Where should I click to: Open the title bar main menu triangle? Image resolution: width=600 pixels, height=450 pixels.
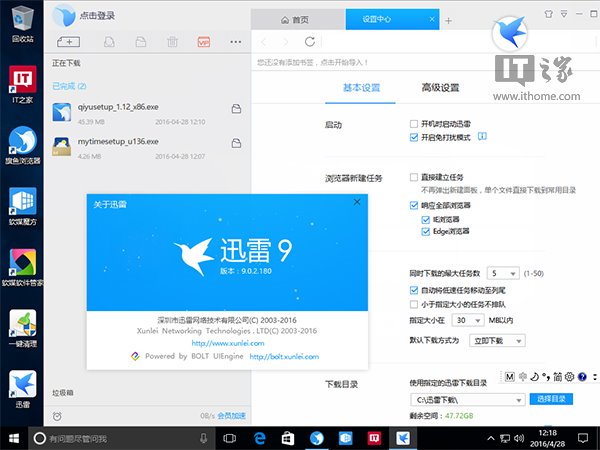point(564,14)
